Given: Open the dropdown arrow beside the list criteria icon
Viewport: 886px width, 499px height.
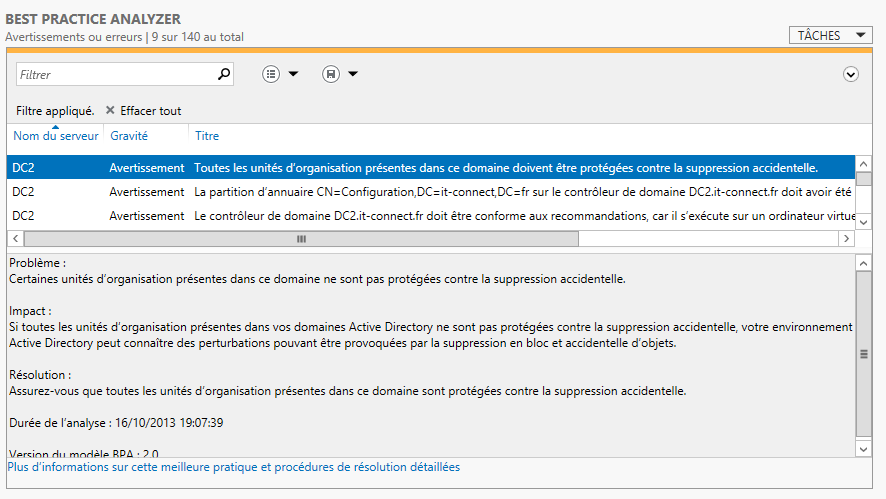Looking at the screenshot, I should pyautogui.click(x=293, y=74).
